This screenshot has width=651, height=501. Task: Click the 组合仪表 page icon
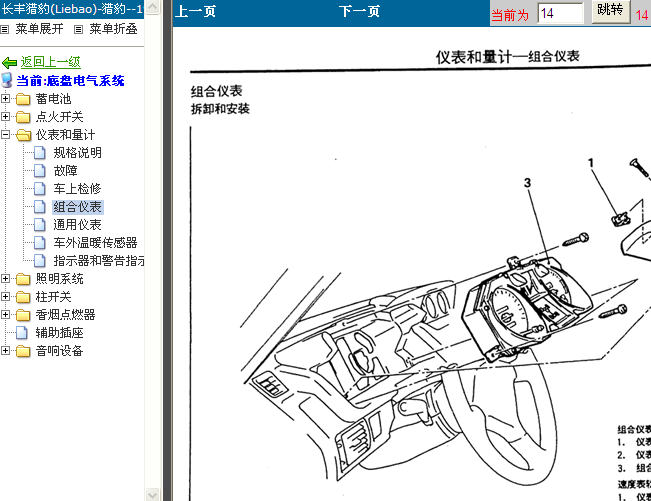[x=39, y=207]
